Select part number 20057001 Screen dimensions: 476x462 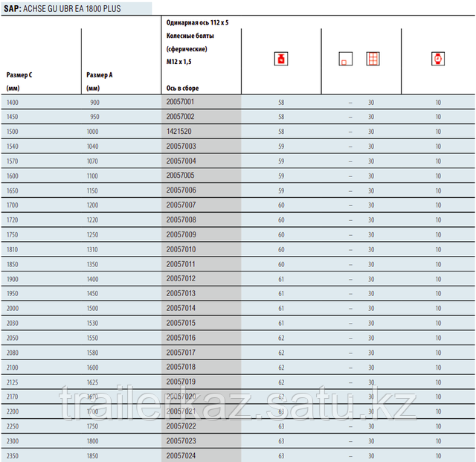click(x=180, y=102)
